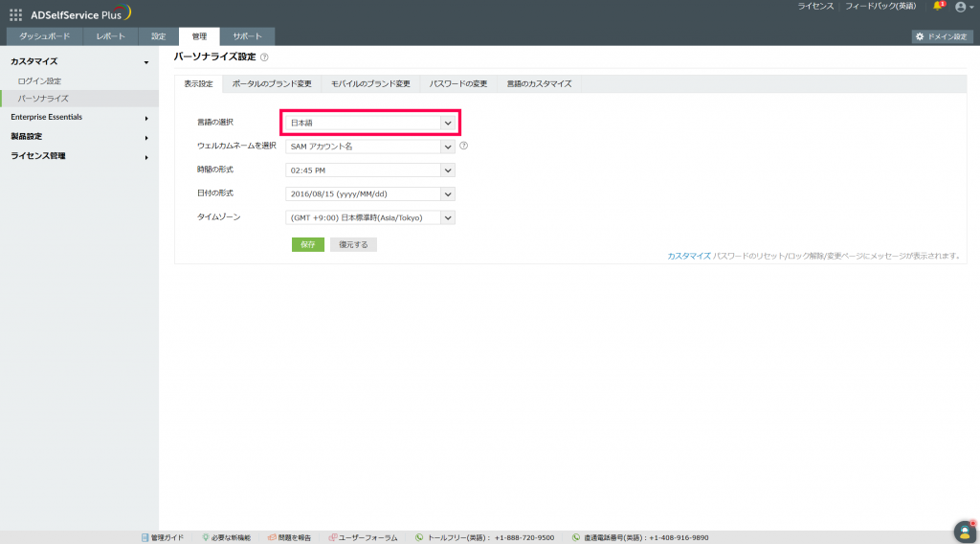The width and height of the screenshot is (980, 544).
Task: Open the notification bell
Action: coord(938,7)
